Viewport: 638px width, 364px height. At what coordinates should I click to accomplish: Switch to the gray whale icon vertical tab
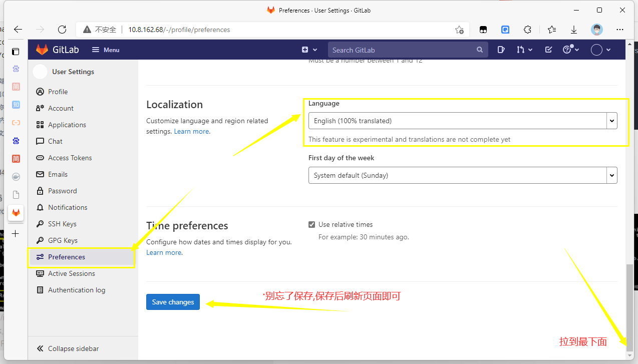pyautogui.click(x=16, y=177)
